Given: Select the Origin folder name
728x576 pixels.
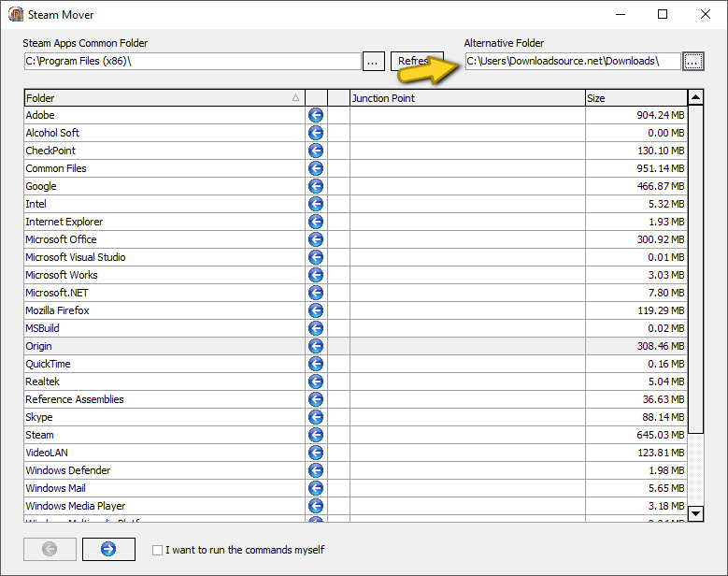Looking at the screenshot, I should (x=38, y=346).
